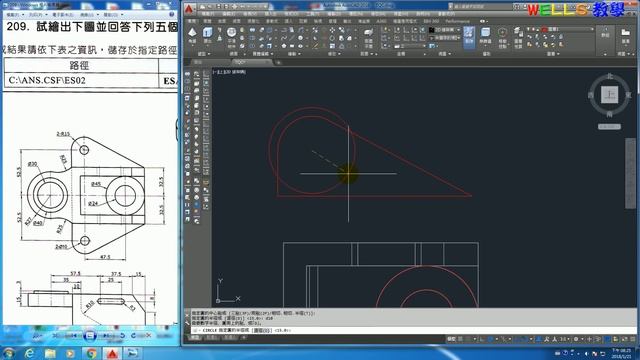
Task: Toggle snap mode in status bar
Action: (469, 339)
